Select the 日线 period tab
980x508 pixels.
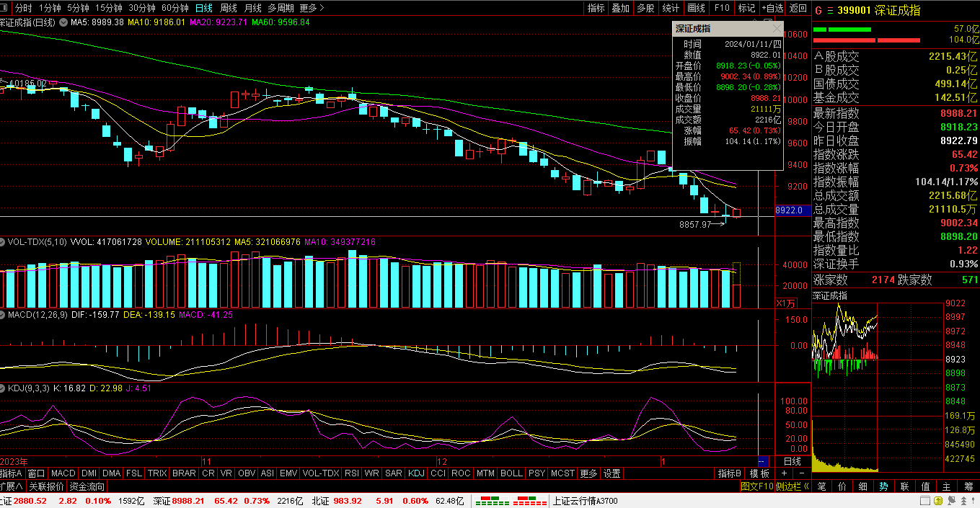click(x=204, y=8)
